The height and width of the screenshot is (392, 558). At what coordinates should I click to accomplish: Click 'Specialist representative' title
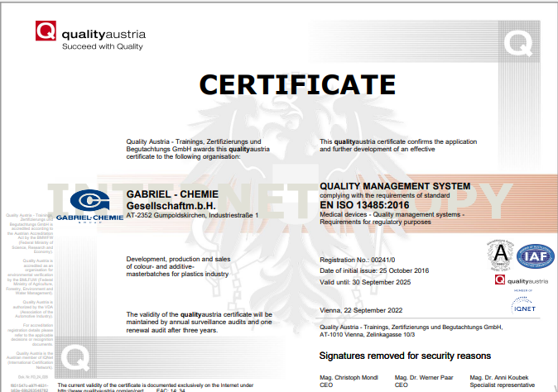(503, 385)
